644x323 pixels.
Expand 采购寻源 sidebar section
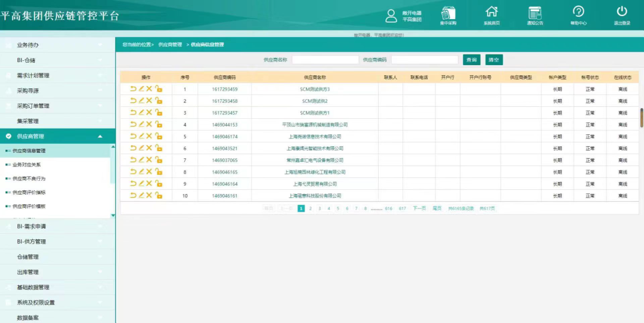click(57, 91)
